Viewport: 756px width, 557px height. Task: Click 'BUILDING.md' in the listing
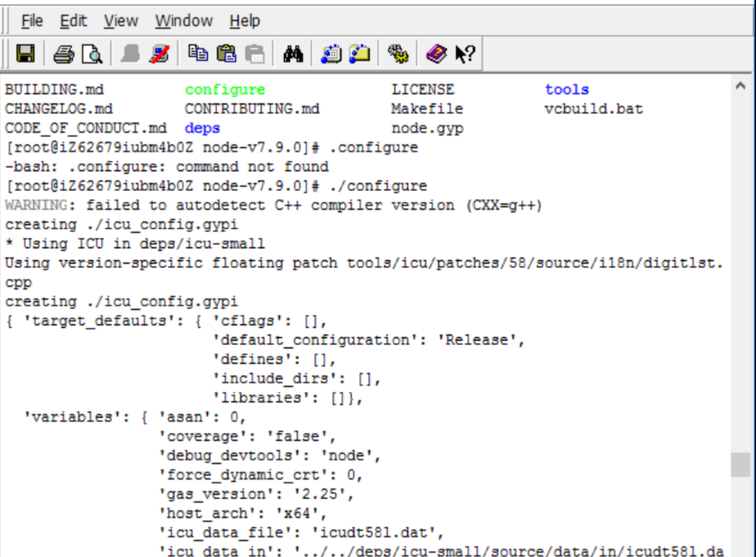[x=55, y=90]
